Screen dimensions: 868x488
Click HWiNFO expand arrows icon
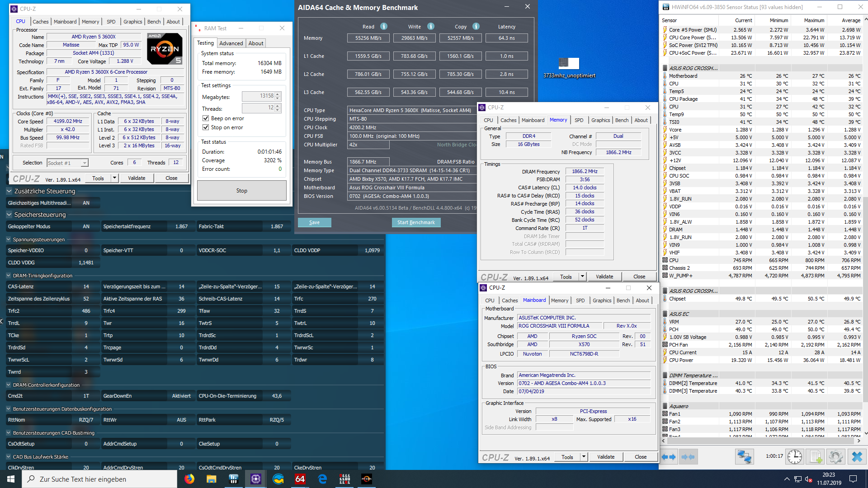669,457
